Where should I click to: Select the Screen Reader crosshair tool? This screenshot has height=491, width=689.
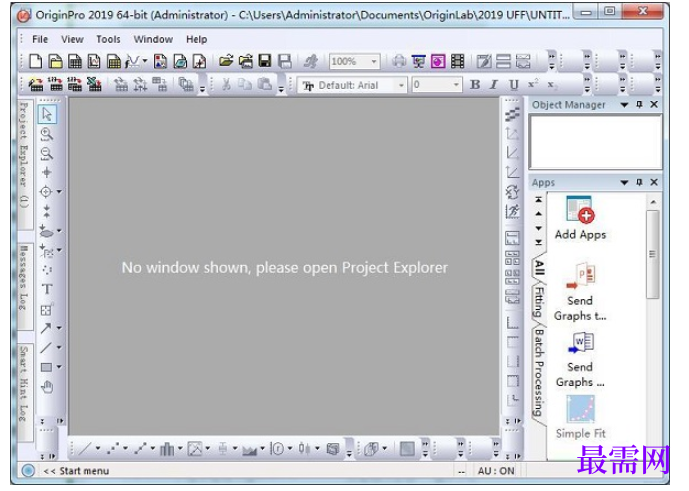(x=47, y=172)
